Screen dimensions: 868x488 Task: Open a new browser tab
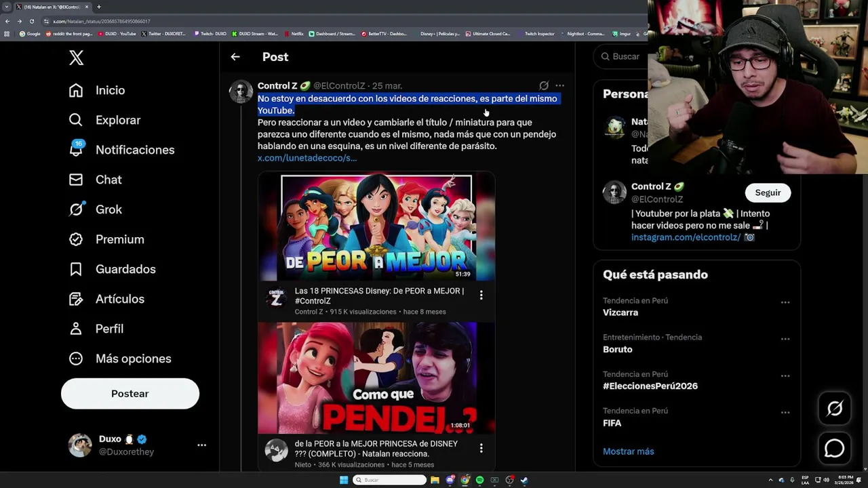point(98,7)
